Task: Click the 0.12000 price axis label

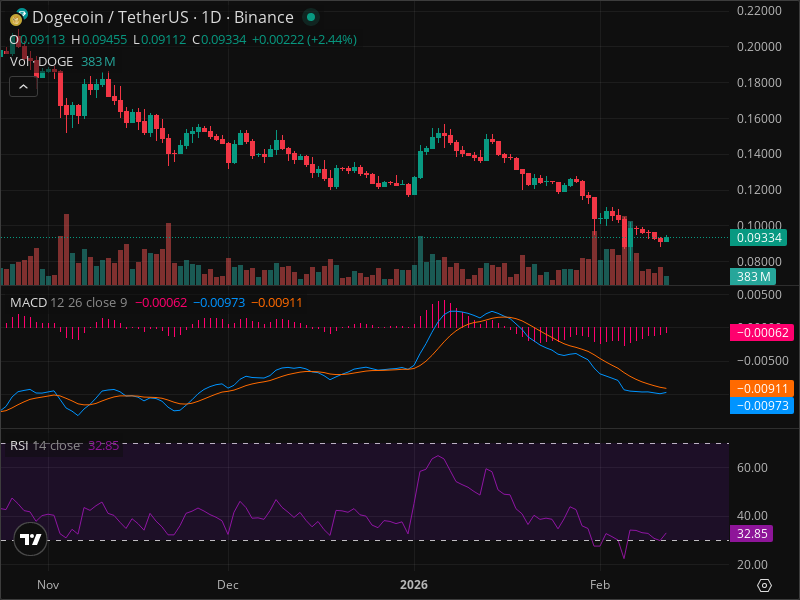Action: tap(759, 190)
